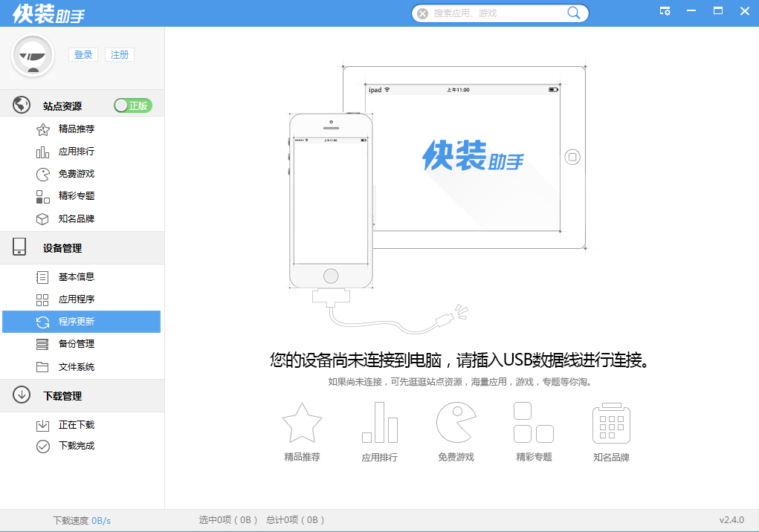Click the folder icon beside 文件系统
This screenshot has width=759, height=532.
[42, 367]
